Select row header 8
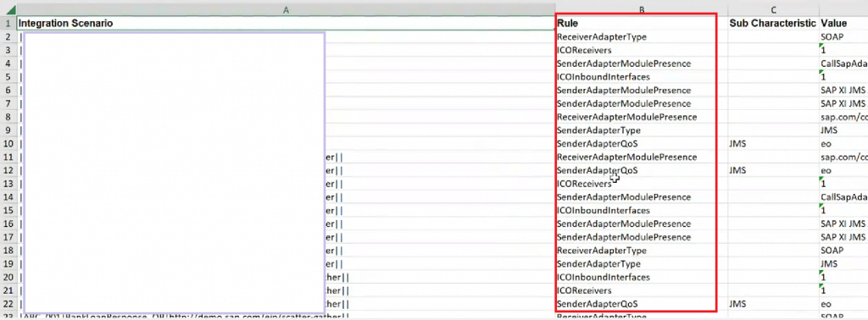Viewport: 868px width, 320px height. pos(8,117)
